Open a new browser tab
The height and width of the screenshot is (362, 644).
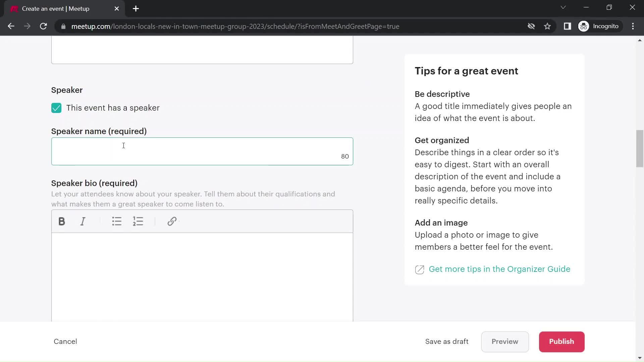136,9
